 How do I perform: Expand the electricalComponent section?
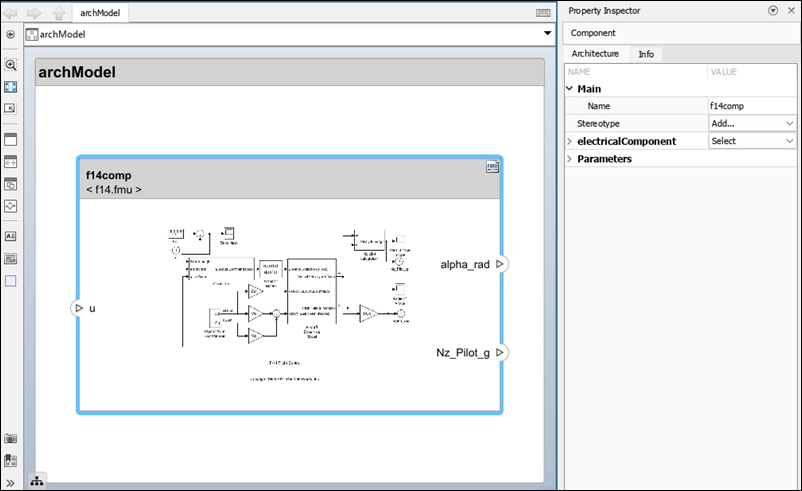click(x=570, y=141)
